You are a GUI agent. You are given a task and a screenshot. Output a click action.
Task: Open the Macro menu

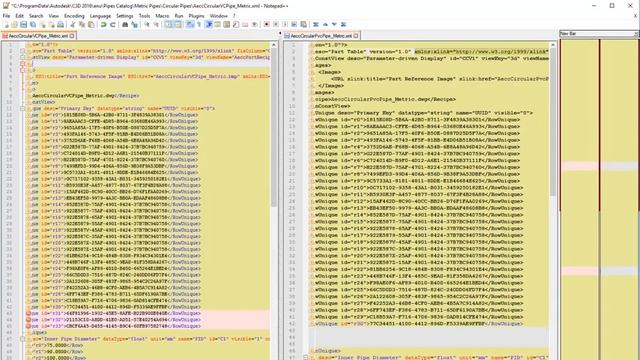tap(162, 16)
